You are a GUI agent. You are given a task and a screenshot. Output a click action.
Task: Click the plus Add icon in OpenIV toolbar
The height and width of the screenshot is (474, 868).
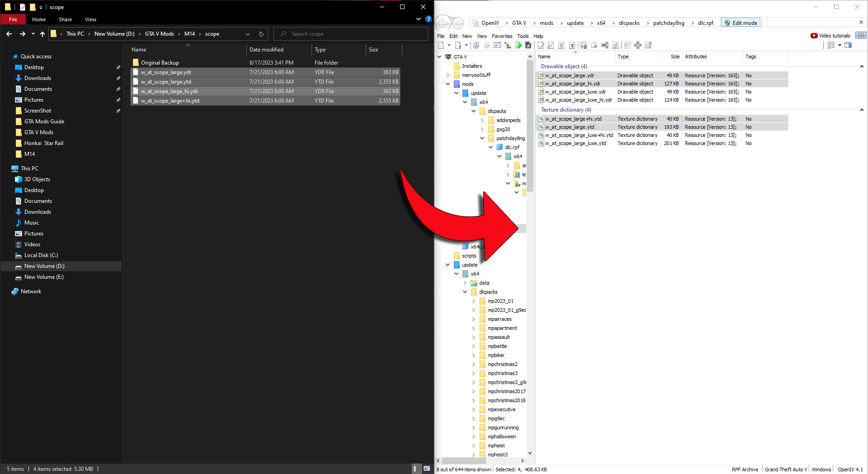638,45
